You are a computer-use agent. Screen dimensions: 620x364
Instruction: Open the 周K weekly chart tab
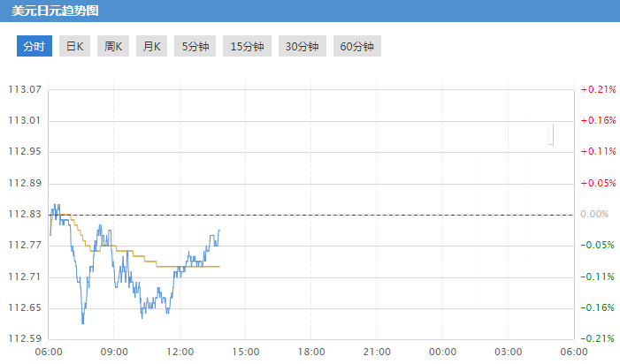pyautogui.click(x=113, y=46)
